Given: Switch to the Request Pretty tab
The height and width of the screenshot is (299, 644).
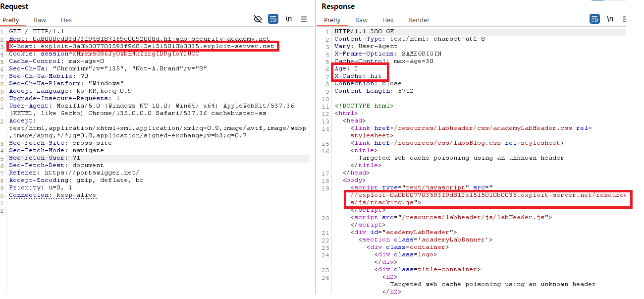Looking at the screenshot, I should (x=10, y=20).
